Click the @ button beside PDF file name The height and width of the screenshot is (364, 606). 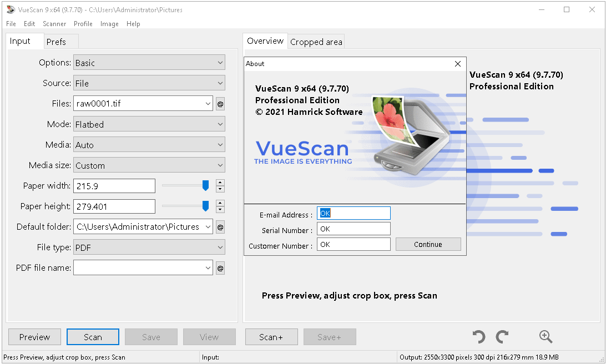[220, 268]
